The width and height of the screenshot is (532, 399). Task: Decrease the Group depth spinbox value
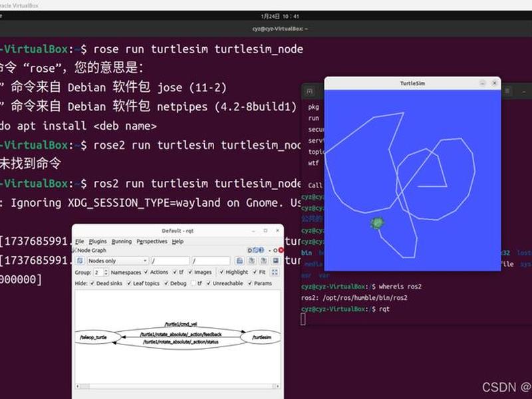tap(106, 274)
